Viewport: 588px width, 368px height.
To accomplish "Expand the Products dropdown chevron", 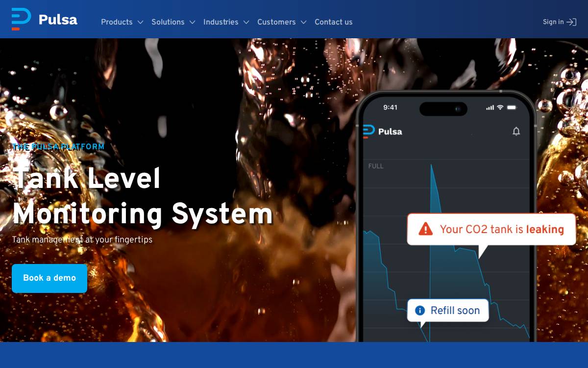I will point(141,22).
